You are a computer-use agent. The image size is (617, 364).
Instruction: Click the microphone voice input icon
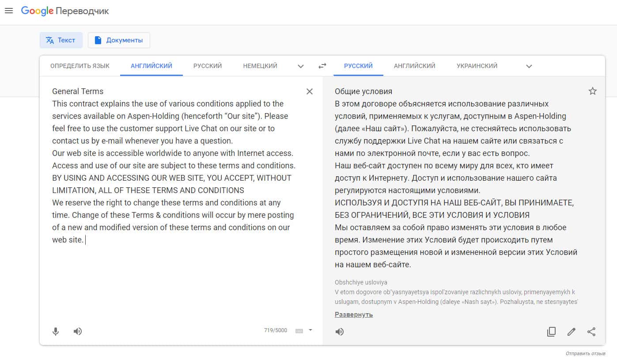click(56, 331)
